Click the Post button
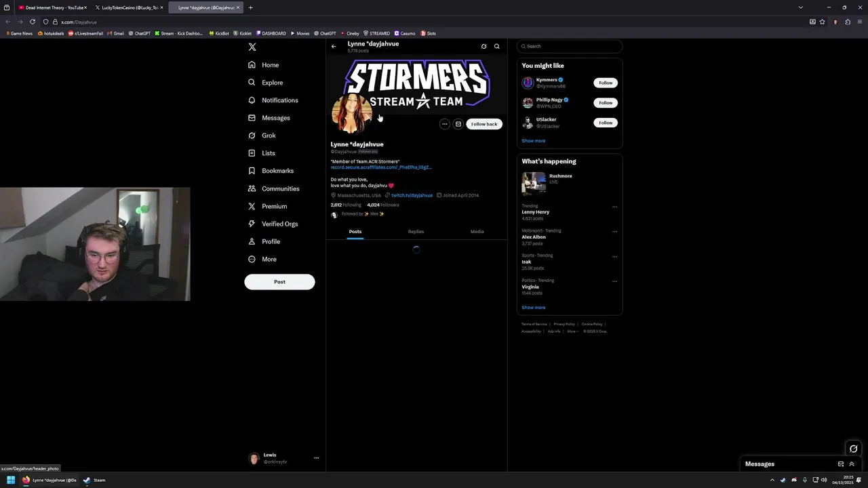Viewport: 868px width, 488px height. click(279, 282)
